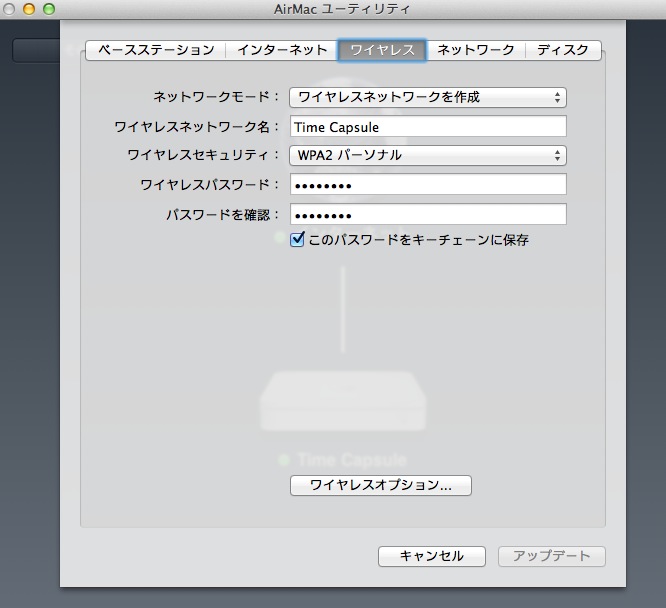Open ワイヤレスオプション… settings

pos(381,485)
